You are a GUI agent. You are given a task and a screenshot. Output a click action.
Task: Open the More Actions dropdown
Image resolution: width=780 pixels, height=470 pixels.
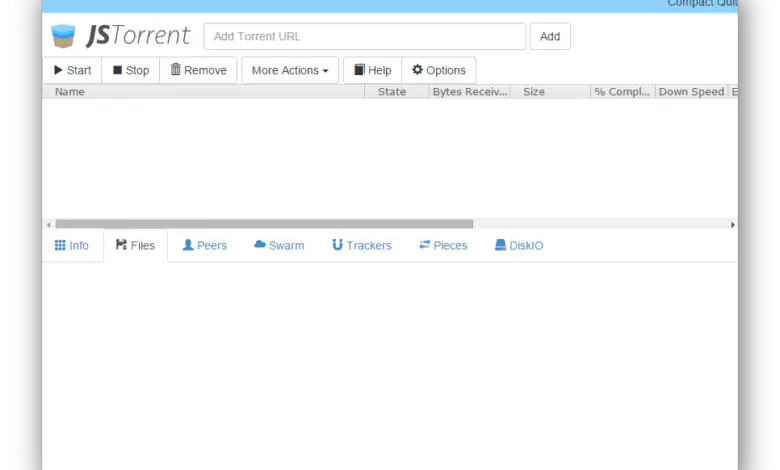[x=290, y=70]
